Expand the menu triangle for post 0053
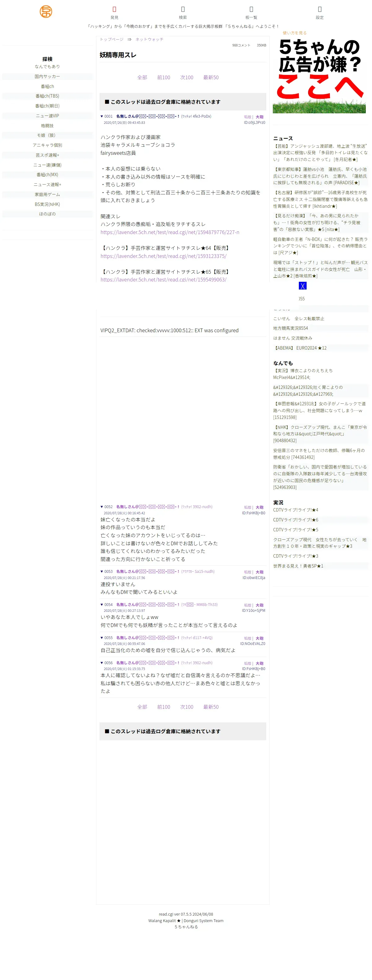 [x=102, y=571]
